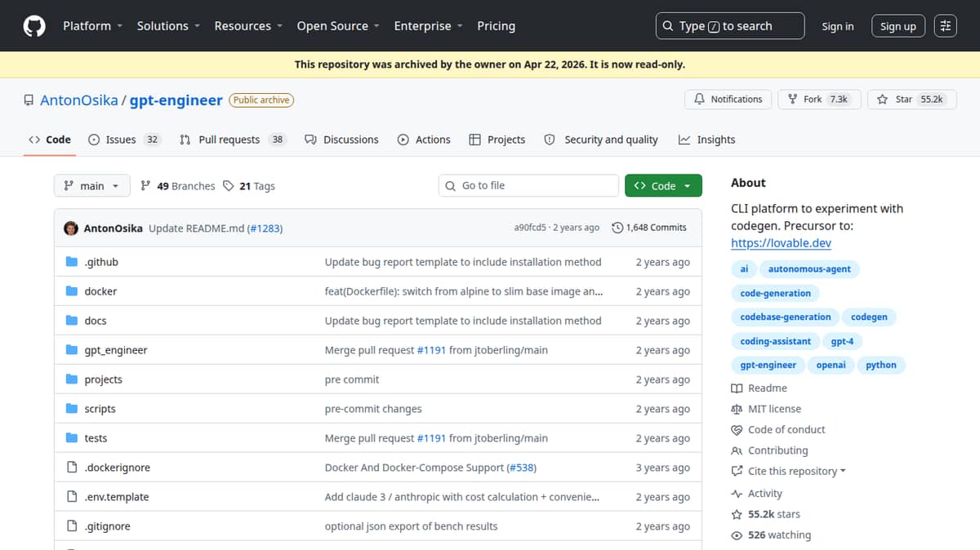Open the green Code dropdown button
Image resolution: width=980 pixels, height=550 pixels.
pyautogui.click(x=663, y=186)
